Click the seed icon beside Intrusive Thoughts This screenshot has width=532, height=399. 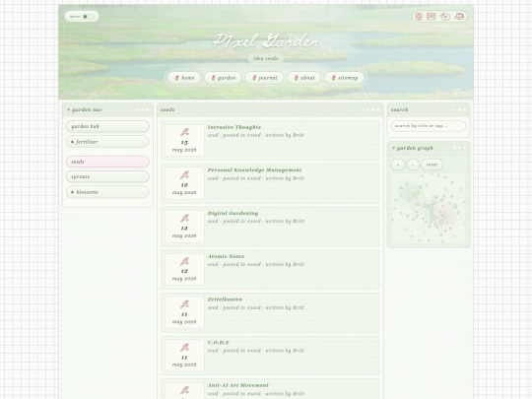[x=184, y=132]
